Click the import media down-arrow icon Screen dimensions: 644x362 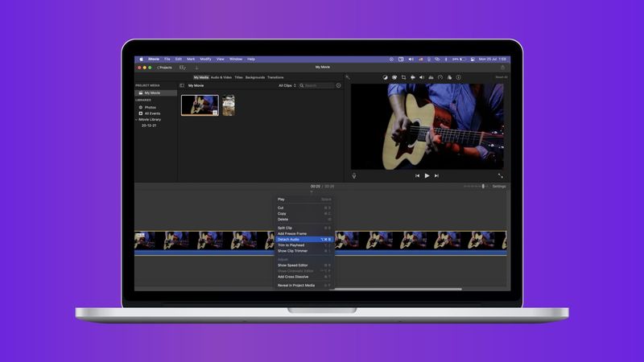[x=196, y=68]
